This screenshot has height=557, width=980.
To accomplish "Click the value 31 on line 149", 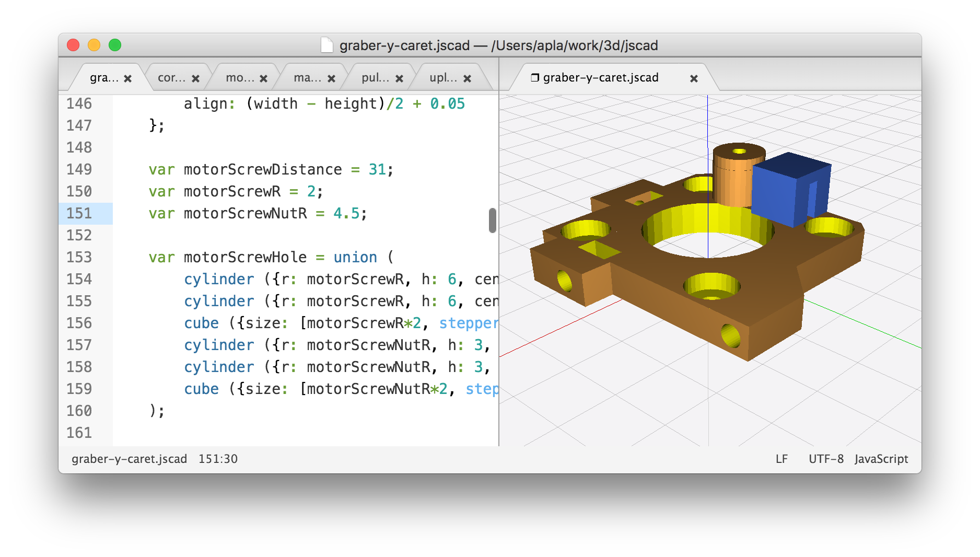I will pyautogui.click(x=377, y=169).
